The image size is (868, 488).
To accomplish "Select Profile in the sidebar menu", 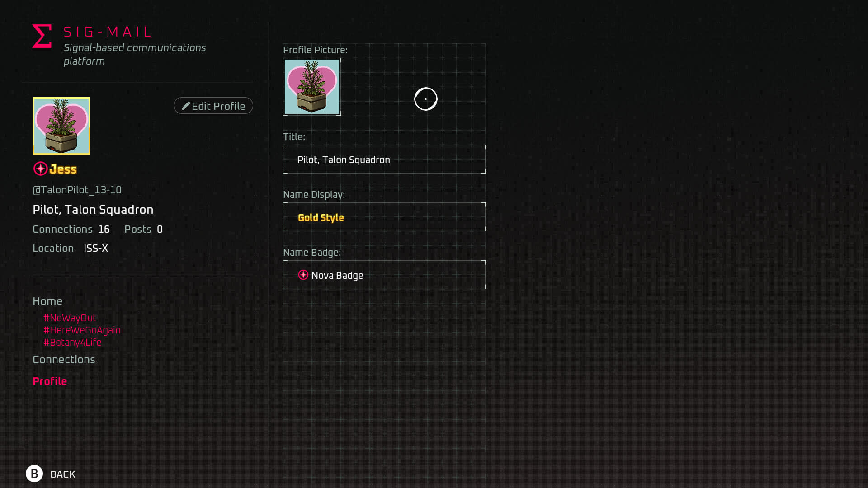I will point(50,381).
